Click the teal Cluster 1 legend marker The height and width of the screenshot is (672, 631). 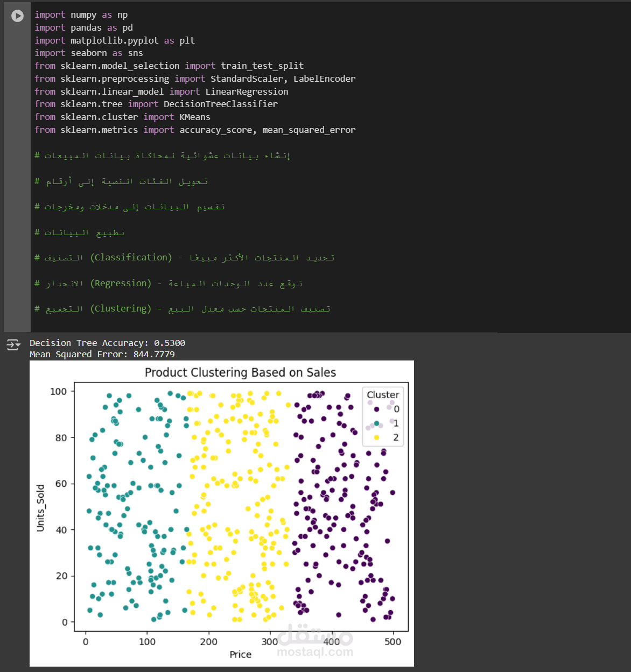coord(376,423)
